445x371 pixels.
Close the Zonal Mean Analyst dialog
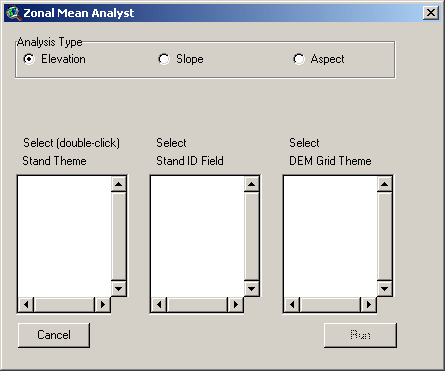pos(431,13)
